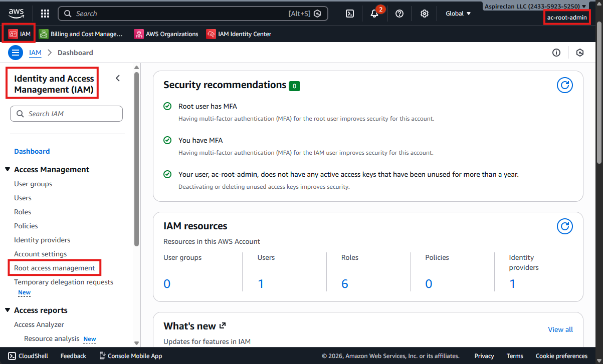Click the Policies count of 0
This screenshot has height=364, width=603.
click(x=429, y=284)
